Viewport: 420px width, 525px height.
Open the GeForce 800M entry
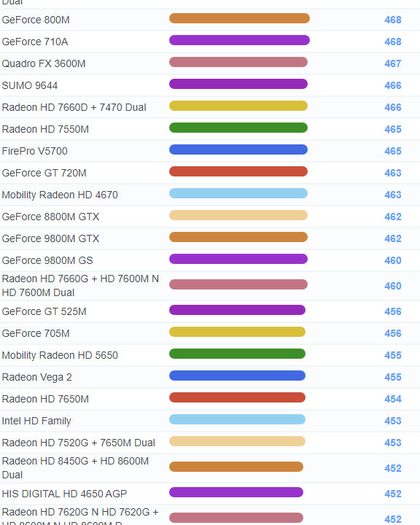click(36, 20)
